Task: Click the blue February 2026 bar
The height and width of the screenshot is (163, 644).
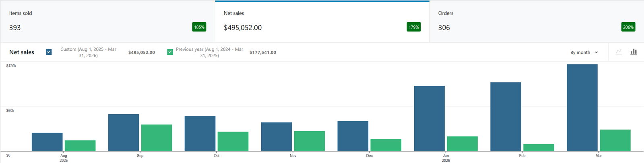Action: point(506,117)
